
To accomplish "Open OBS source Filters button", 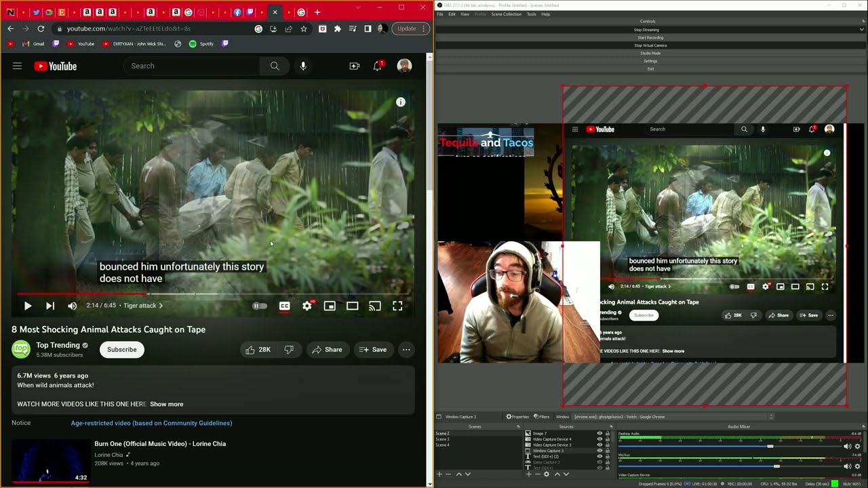I will pyautogui.click(x=542, y=417).
